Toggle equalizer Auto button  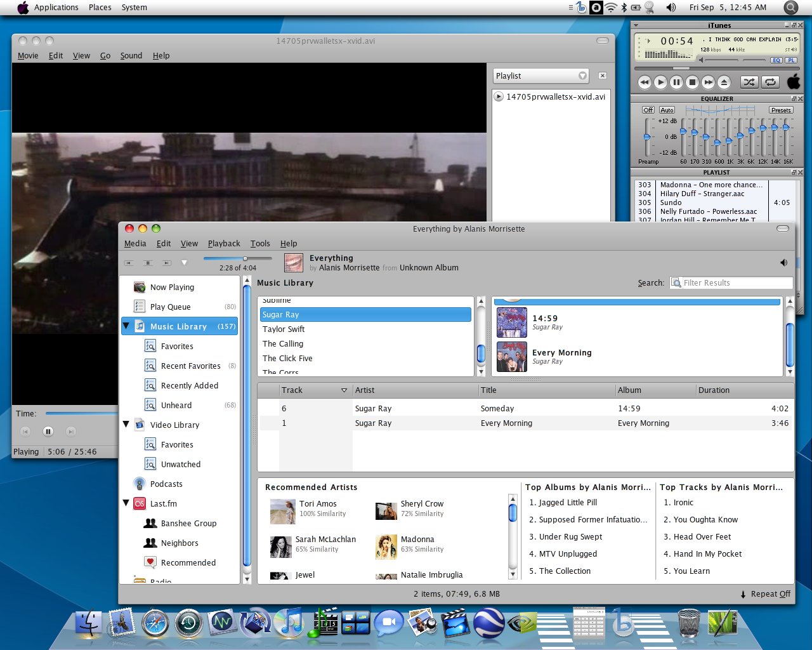click(667, 110)
